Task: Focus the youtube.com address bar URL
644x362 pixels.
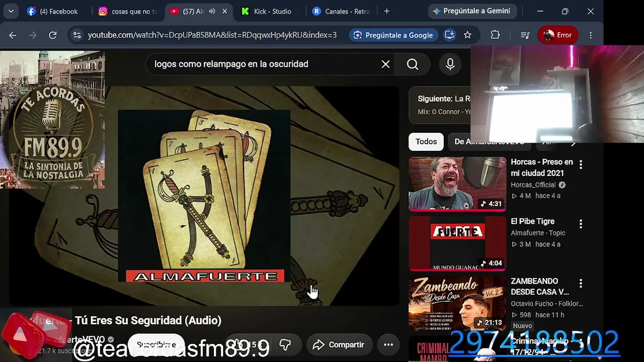Action: coord(212,35)
